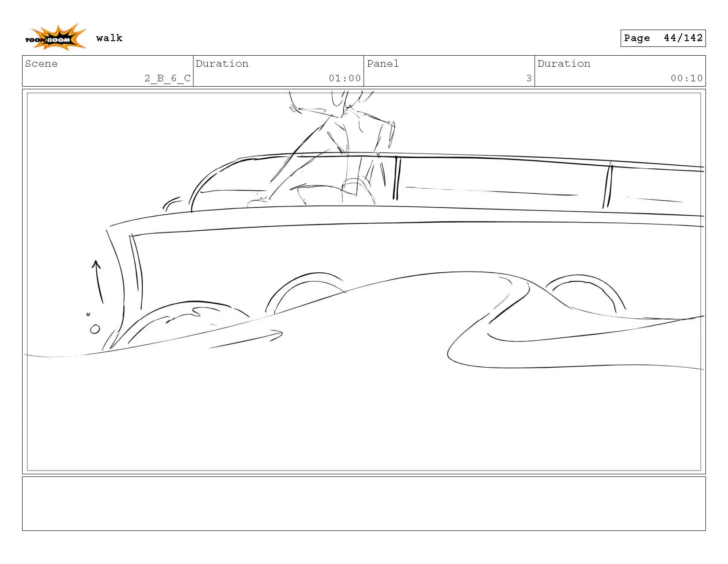Toggle the scene Duration header cell
Viewport: 728px width, 564px height.
(221, 64)
